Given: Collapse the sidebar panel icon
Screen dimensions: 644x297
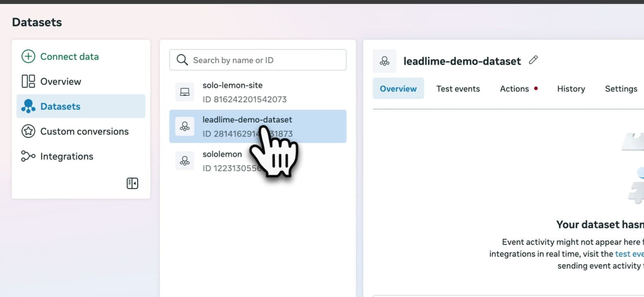Looking at the screenshot, I should tap(133, 184).
